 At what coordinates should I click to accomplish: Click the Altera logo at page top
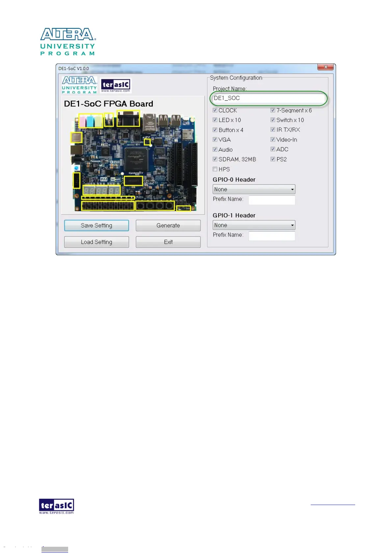coord(68,41)
